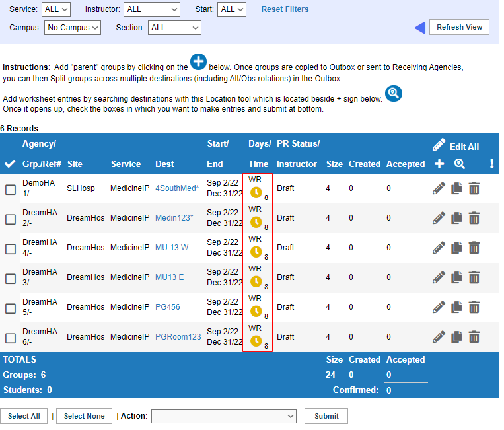Open Location search tool in table header
504x430 pixels.
[x=460, y=164]
